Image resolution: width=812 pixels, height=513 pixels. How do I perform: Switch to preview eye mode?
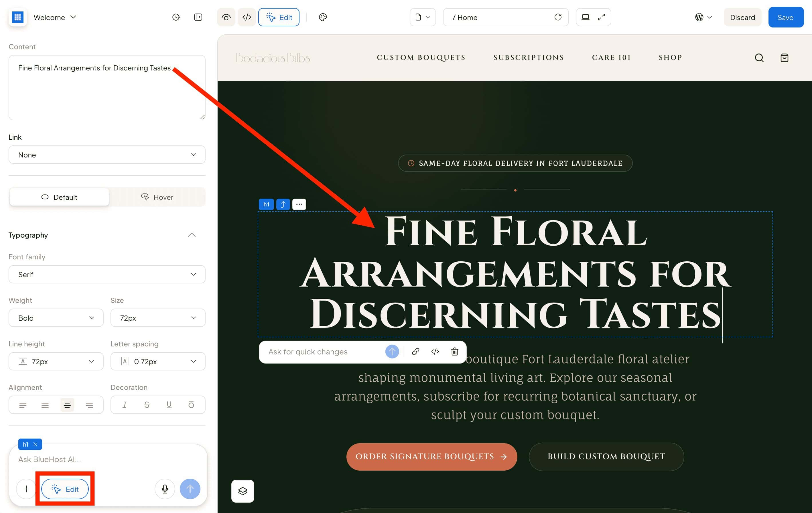(226, 17)
